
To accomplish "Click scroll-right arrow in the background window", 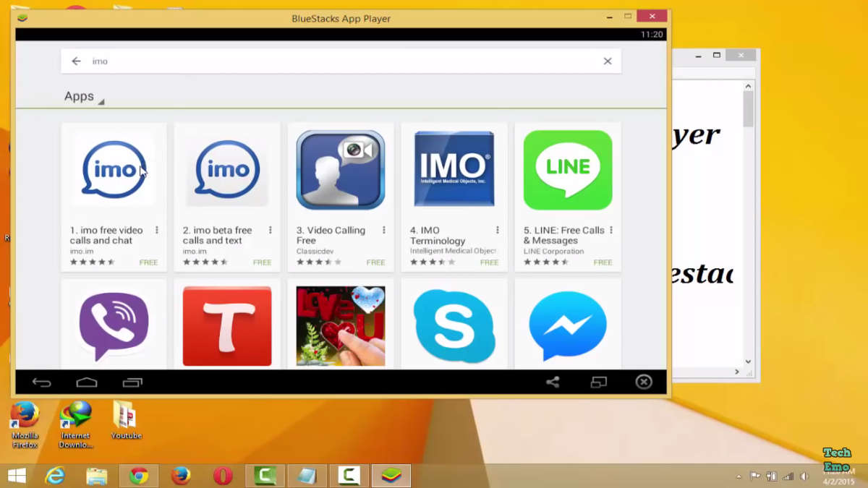I will tap(737, 372).
